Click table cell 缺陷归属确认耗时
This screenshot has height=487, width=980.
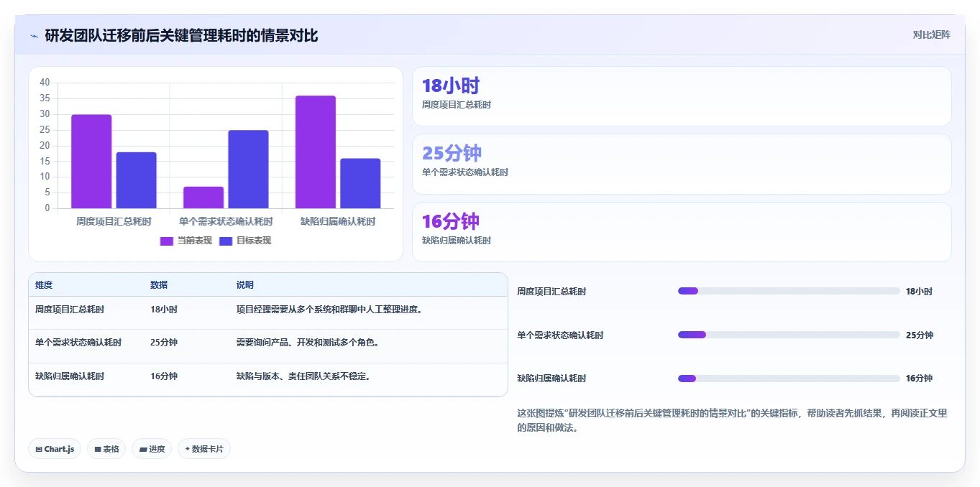tap(70, 376)
